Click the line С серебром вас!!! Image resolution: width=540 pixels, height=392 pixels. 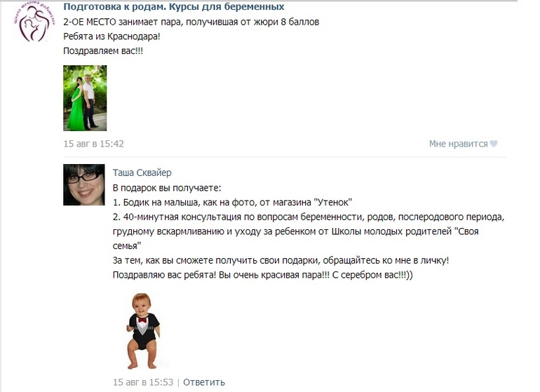(x=263, y=275)
